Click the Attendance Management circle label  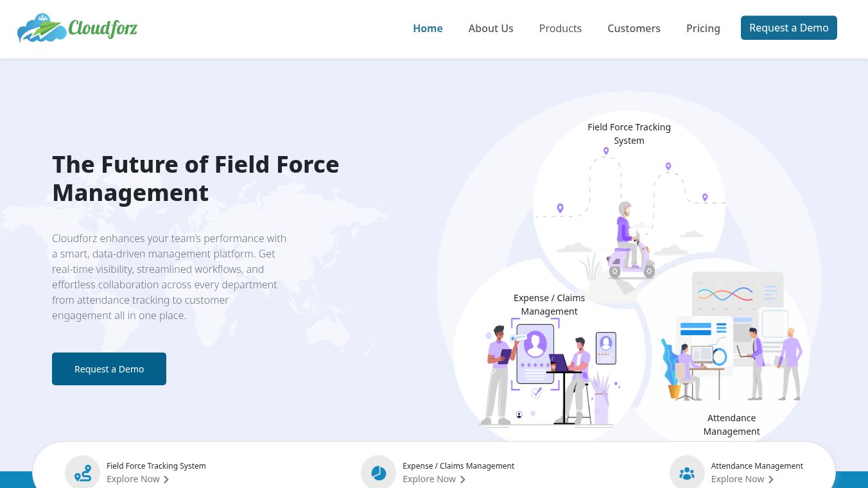point(731,424)
